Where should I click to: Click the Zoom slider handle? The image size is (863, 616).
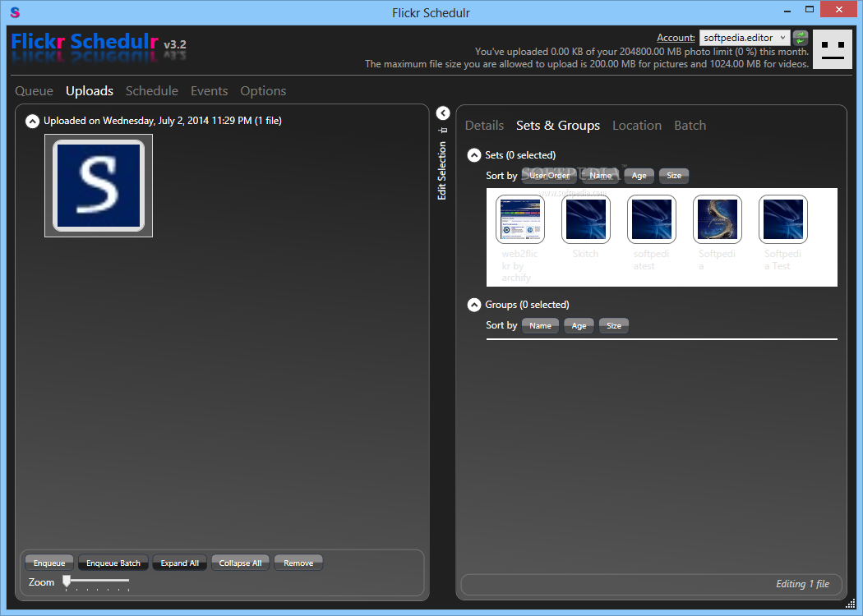pos(67,582)
